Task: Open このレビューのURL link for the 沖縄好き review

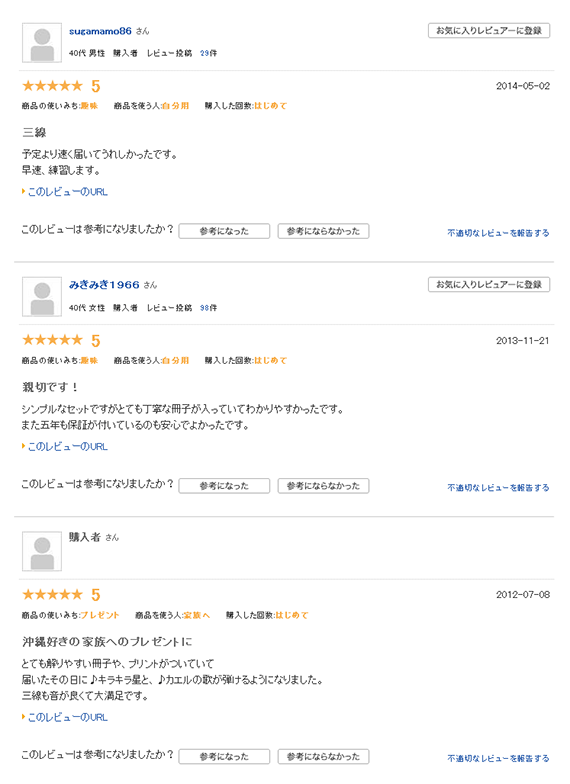Action: tap(65, 718)
